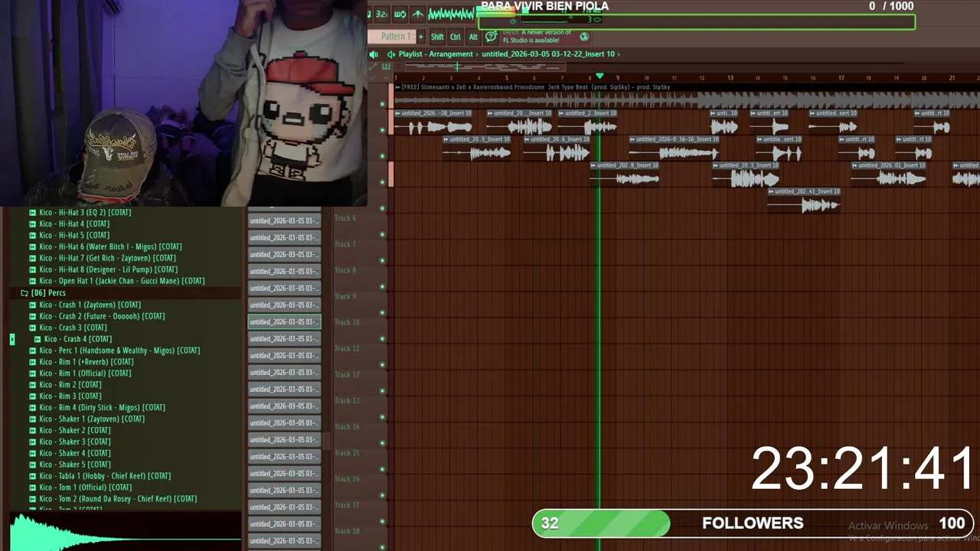The width and height of the screenshot is (980, 551).
Task: Toggle the Ctrl modifier button
Action: click(x=456, y=36)
